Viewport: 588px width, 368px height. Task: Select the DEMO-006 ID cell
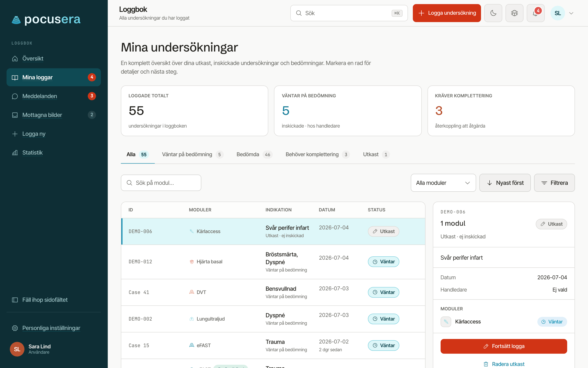140,231
